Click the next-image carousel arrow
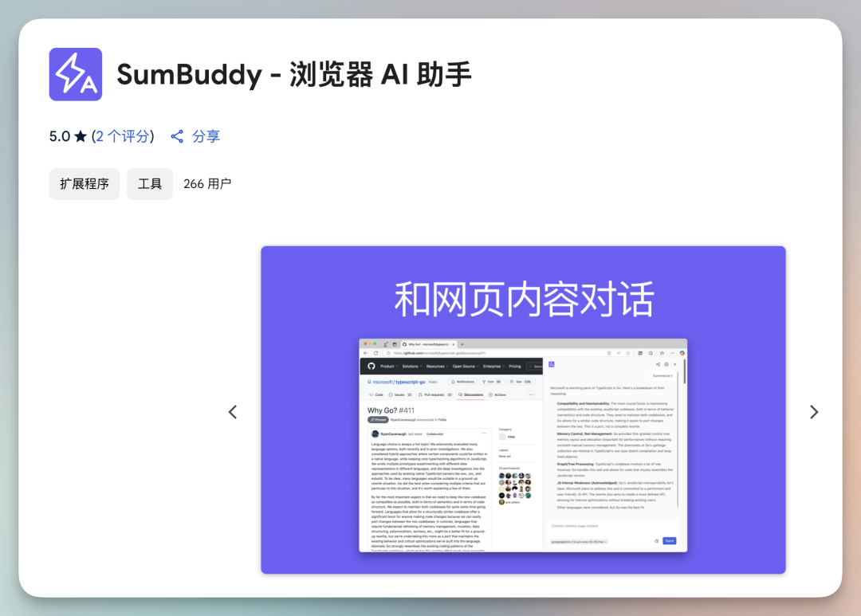The image size is (861, 616). pyautogui.click(x=814, y=412)
